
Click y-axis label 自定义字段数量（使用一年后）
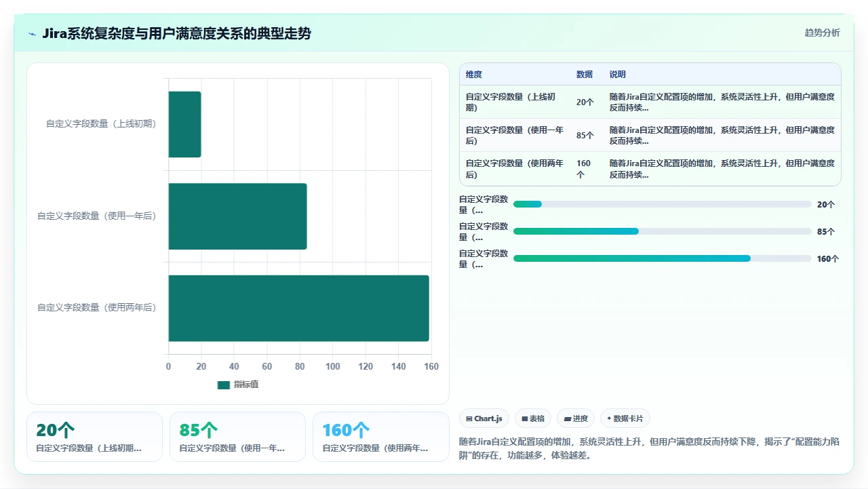coord(97,216)
